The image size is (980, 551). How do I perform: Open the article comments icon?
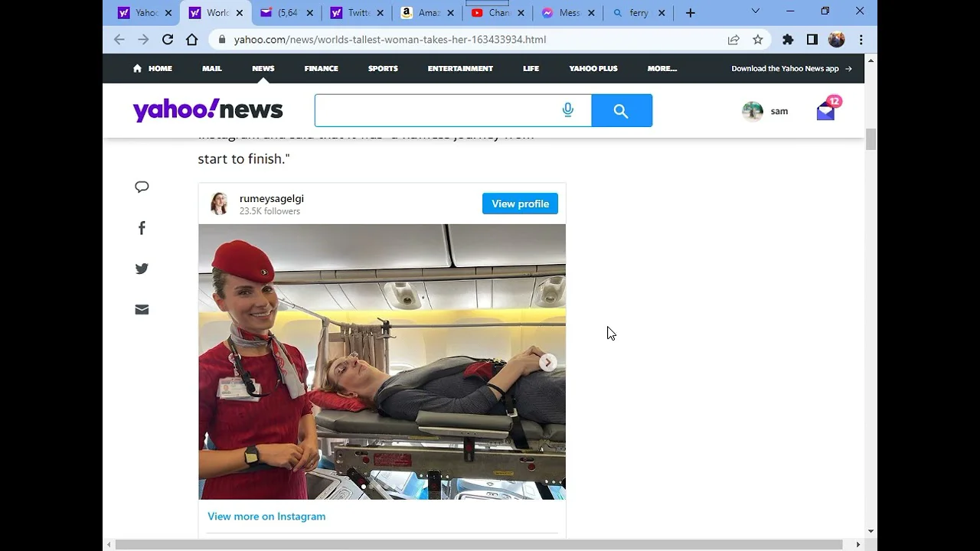pyautogui.click(x=142, y=187)
